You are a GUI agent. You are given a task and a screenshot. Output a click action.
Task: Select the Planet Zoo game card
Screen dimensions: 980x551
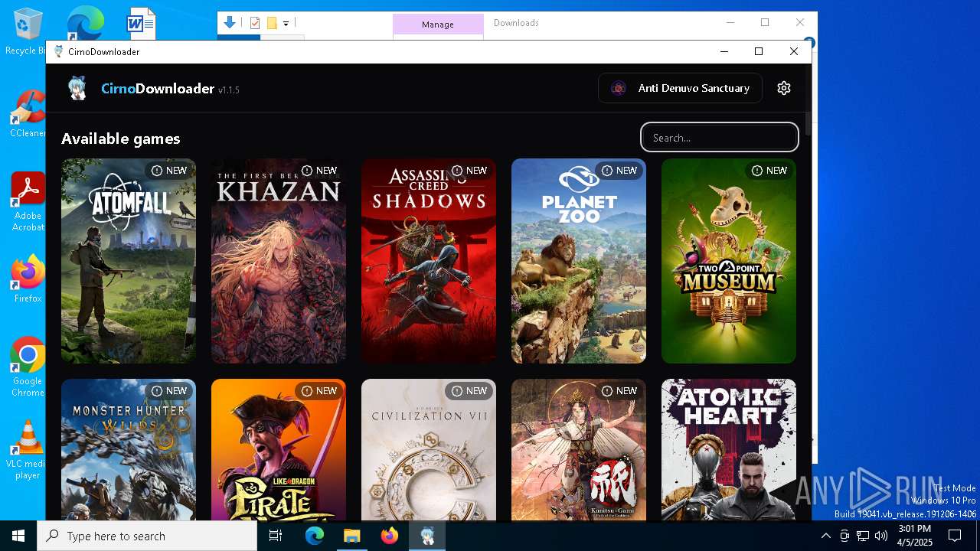tap(579, 261)
